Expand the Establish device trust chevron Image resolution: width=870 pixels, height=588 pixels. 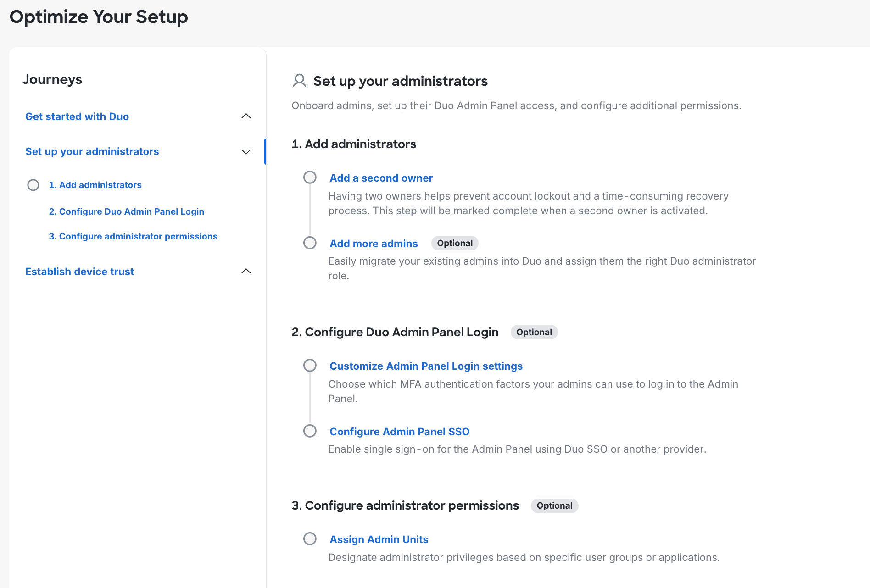[x=246, y=271]
